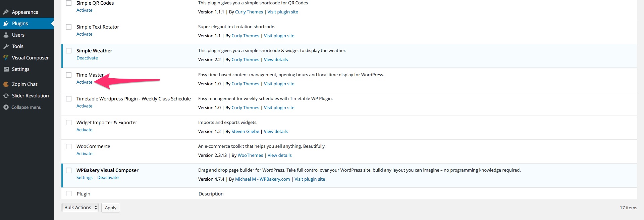Click the Tools wrench icon
The width and height of the screenshot is (644, 220).
6,46
